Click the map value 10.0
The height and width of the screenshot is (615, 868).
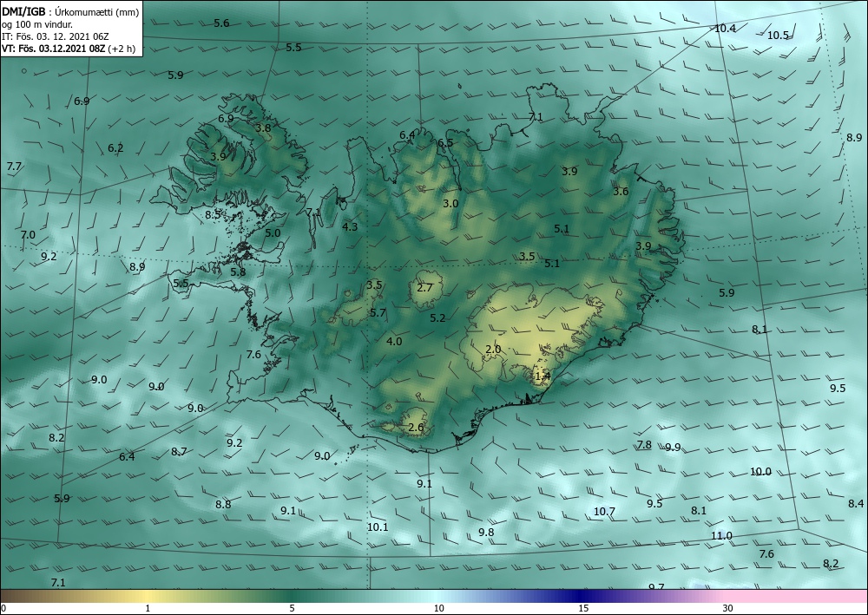[x=760, y=472]
